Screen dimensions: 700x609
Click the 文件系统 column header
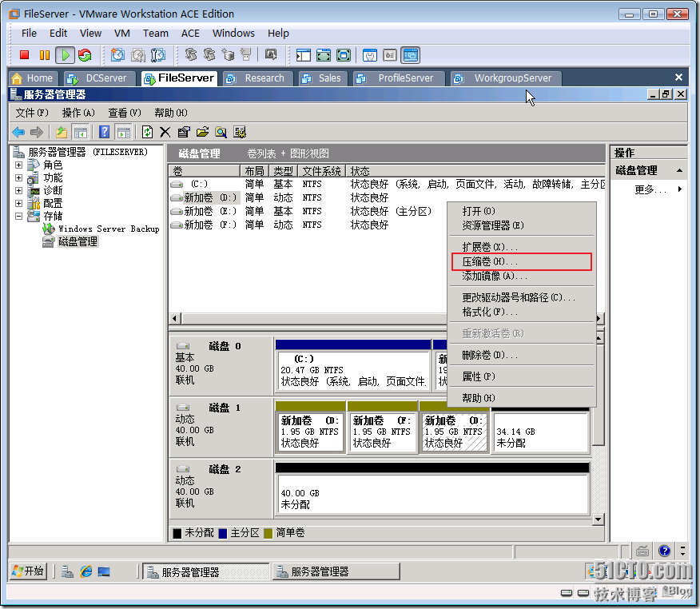click(x=321, y=171)
